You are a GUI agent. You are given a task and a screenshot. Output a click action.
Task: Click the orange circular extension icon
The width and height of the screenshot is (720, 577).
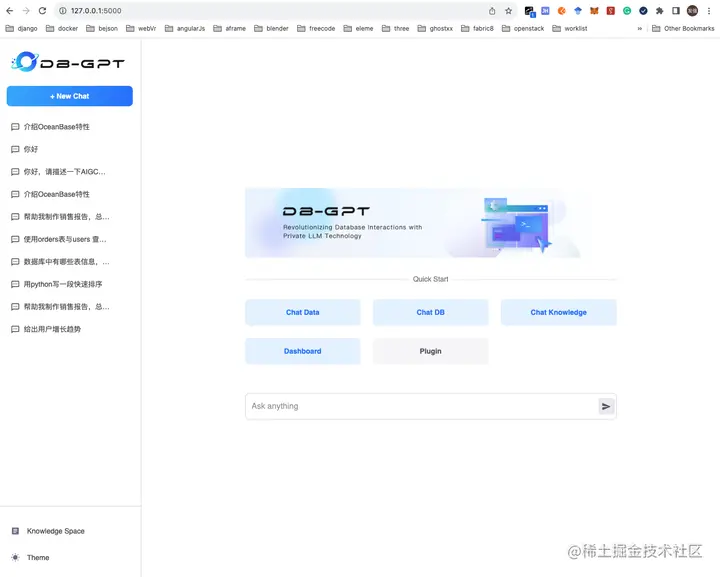561,11
